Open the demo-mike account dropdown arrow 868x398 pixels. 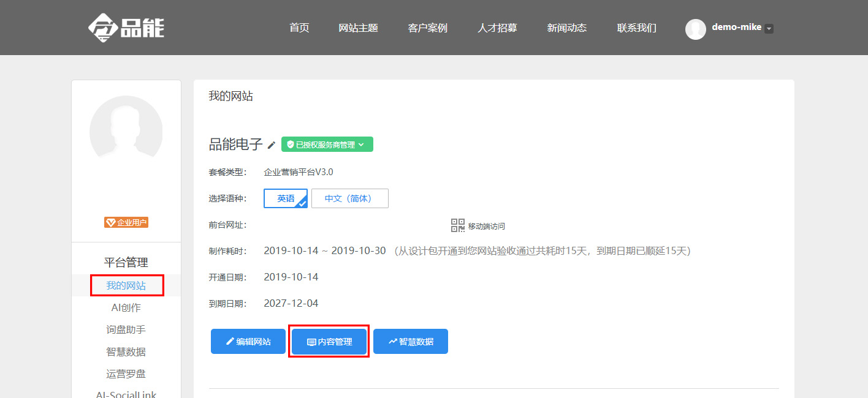coord(769,29)
